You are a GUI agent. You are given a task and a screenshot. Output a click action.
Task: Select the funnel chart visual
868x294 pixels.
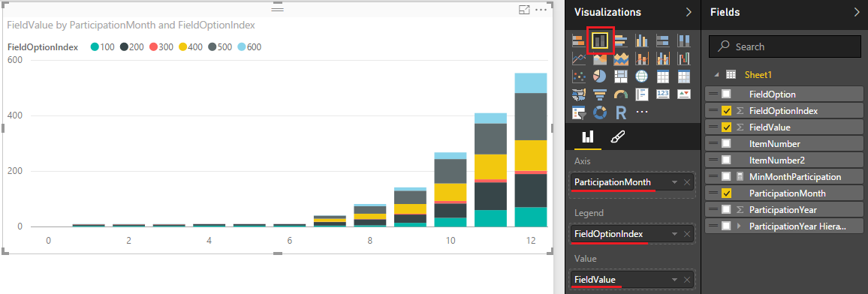[x=600, y=94]
